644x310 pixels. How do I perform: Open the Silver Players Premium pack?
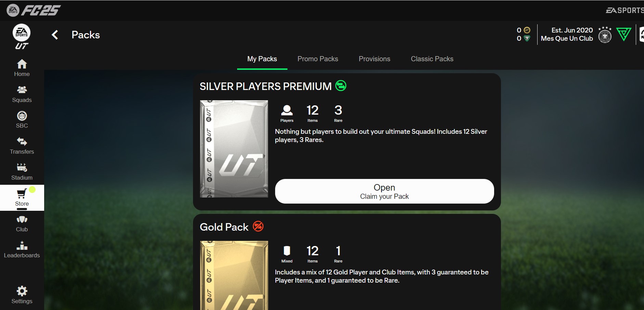(x=384, y=191)
